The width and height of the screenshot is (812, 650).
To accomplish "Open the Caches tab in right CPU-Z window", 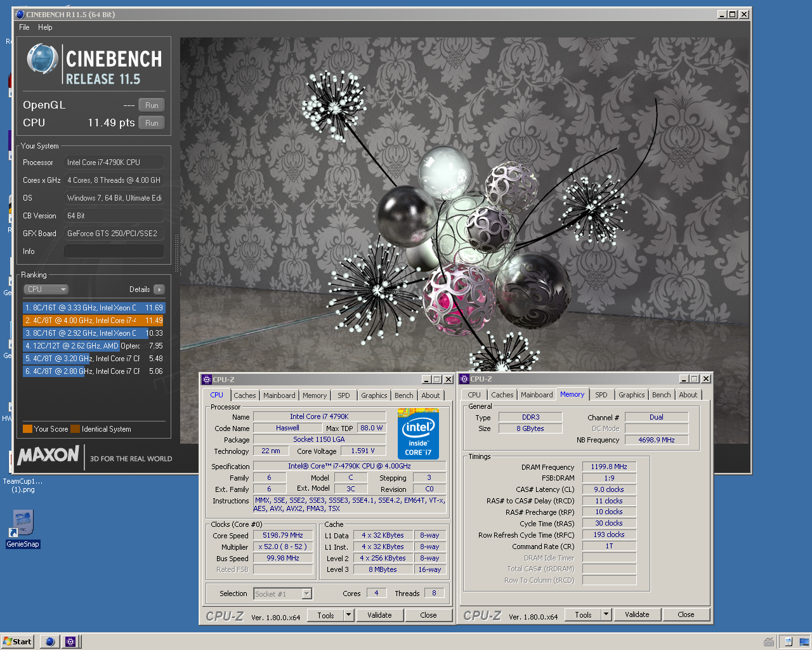I will click(x=502, y=395).
